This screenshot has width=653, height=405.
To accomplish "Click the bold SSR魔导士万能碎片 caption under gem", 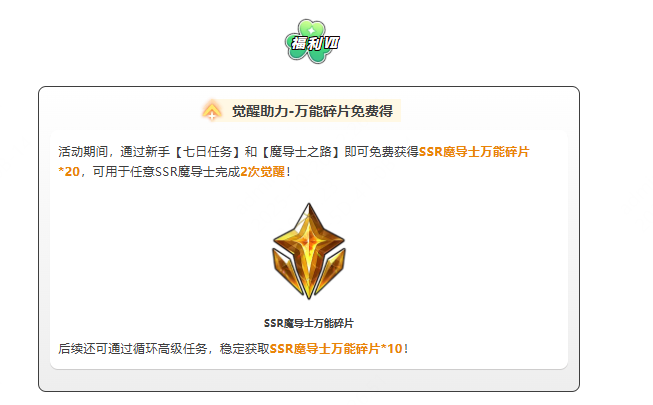I will pyautogui.click(x=309, y=323).
